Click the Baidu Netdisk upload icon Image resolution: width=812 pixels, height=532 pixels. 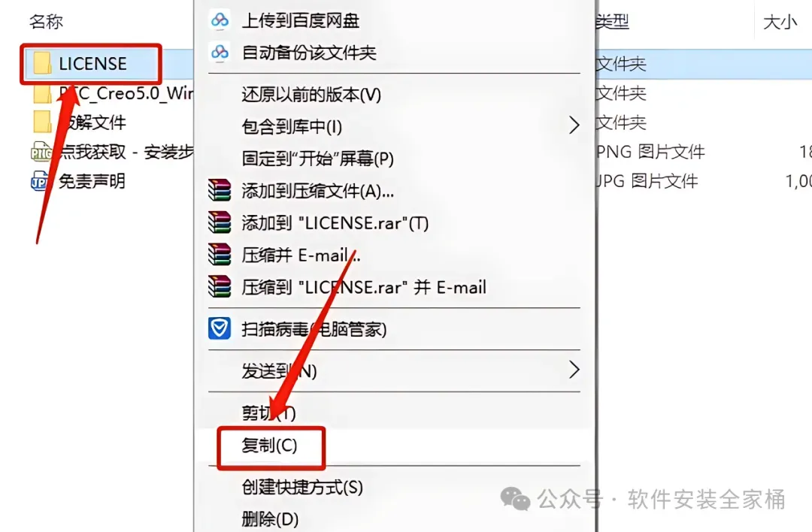(x=220, y=20)
